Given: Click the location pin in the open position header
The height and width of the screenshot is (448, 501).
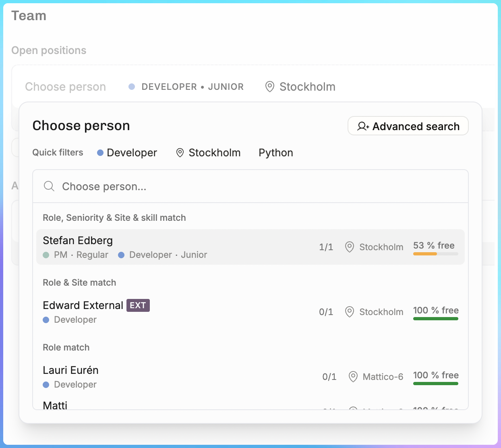Looking at the screenshot, I should (x=270, y=87).
